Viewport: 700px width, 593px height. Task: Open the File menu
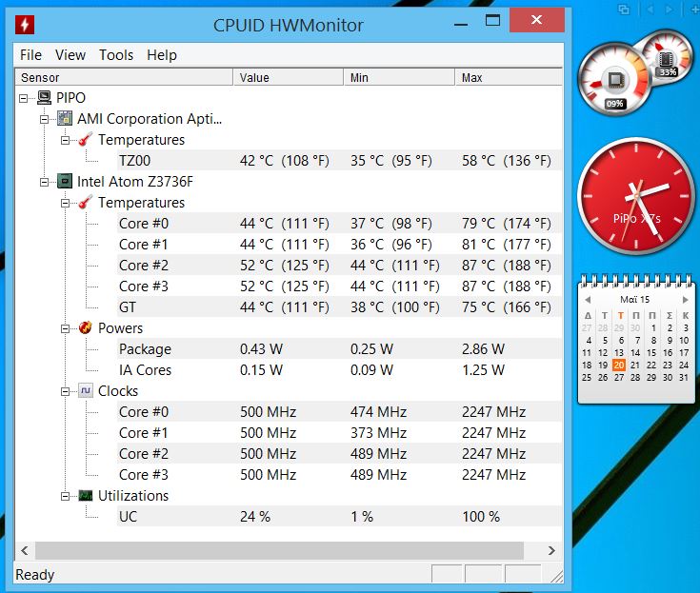tap(30, 55)
